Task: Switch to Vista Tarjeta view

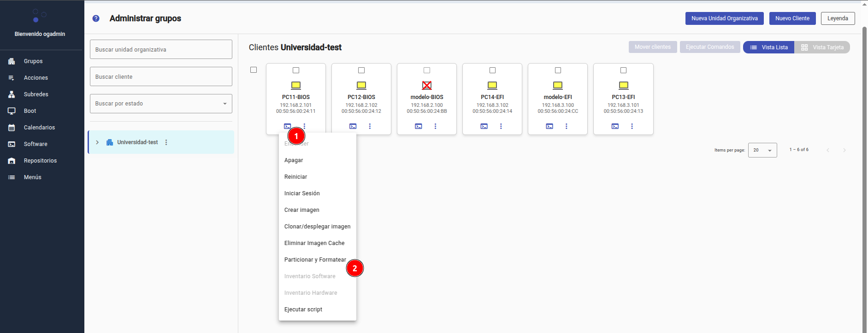Action: tap(822, 47)
